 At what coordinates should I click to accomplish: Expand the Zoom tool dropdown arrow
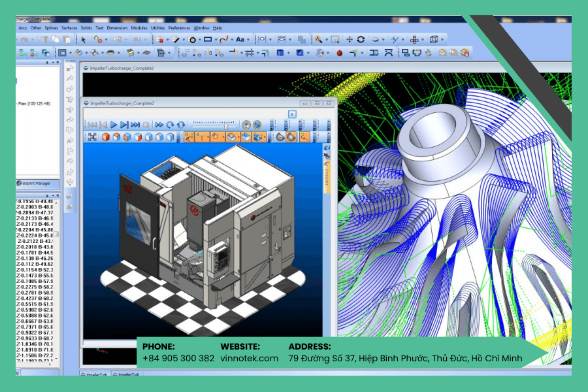[x=326, y=40]
